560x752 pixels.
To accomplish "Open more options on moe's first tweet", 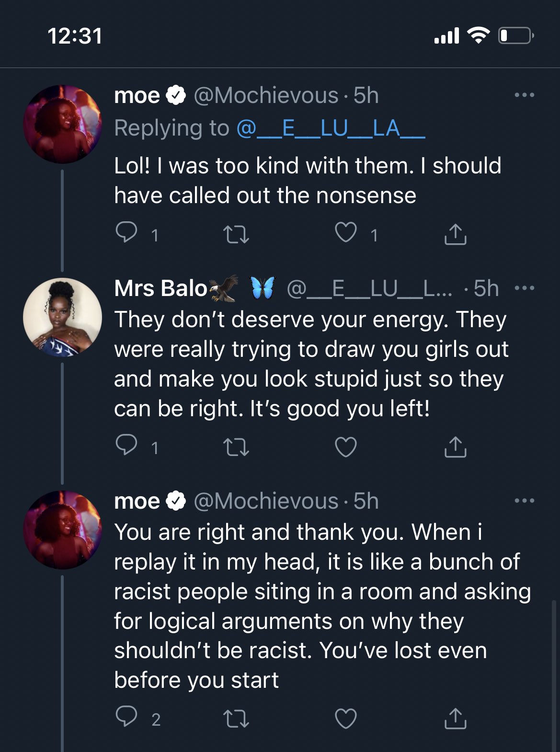I will (x=524, y=95).
